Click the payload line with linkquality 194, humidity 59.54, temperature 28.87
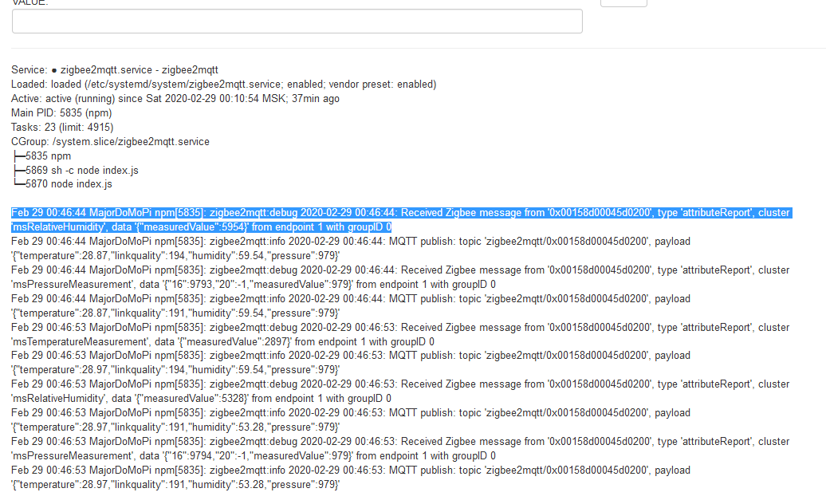 pos(175,255)
